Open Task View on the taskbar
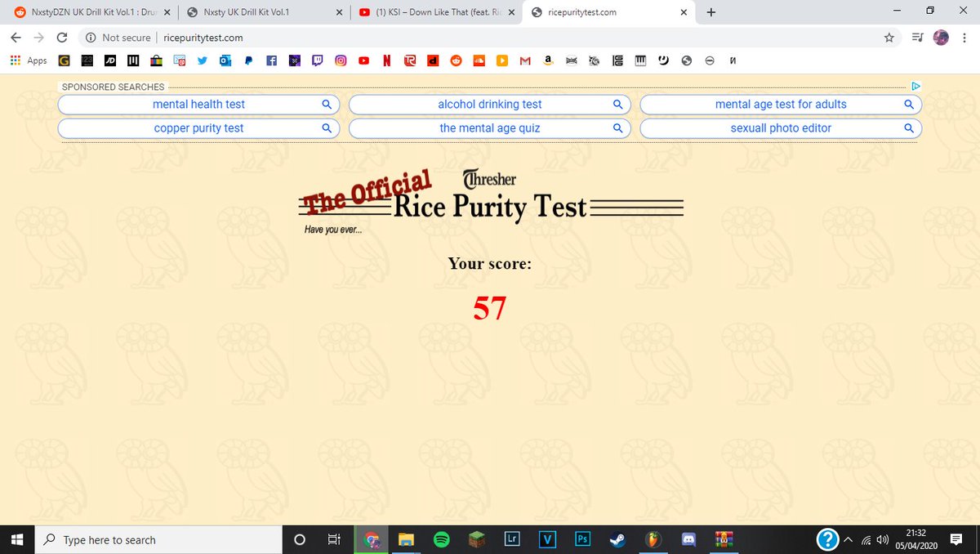The width and height of the screenshot is (980, 554). [333, 539]
